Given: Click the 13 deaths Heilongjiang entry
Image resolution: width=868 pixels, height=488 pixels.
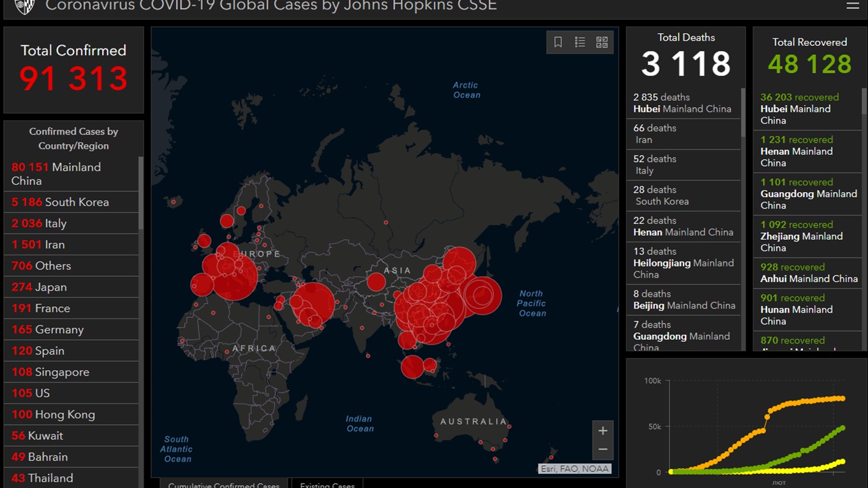Looking at the screenshot, I should tap(684, 263).
